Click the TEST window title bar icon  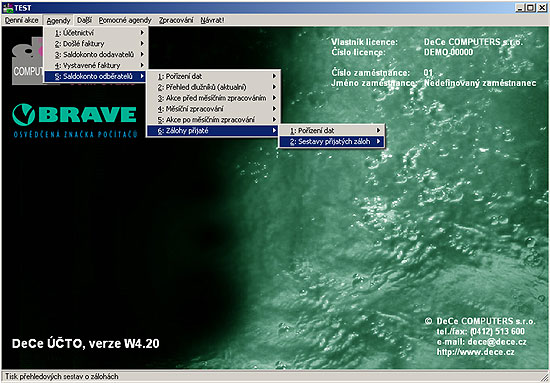pos(8,7)
